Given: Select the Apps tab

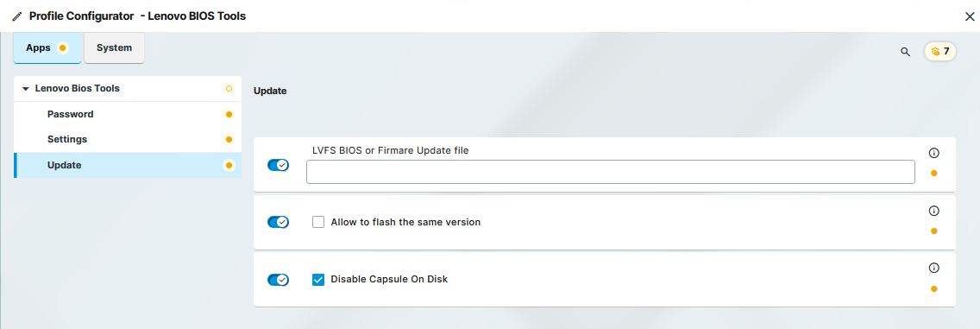Looking at the screenshot, I should click(47, 47).
